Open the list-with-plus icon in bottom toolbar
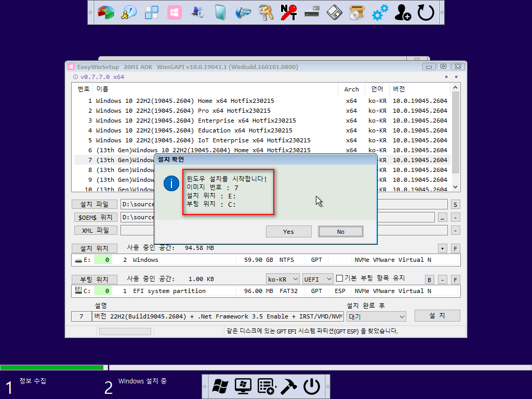 click(266, 386)
